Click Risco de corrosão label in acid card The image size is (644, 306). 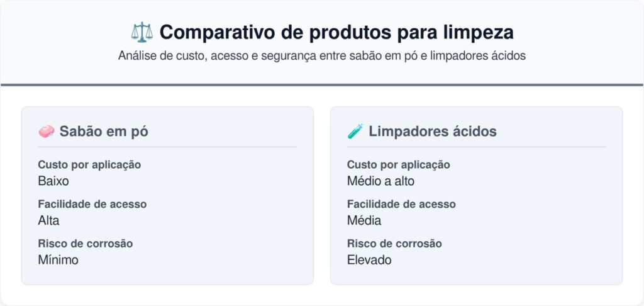tap(394, 244)
